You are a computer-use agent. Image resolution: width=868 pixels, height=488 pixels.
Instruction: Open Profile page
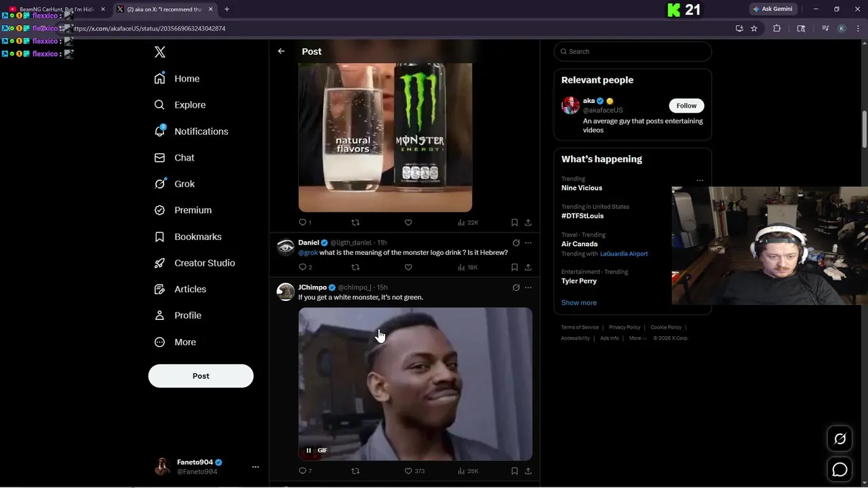coord(178,315)
